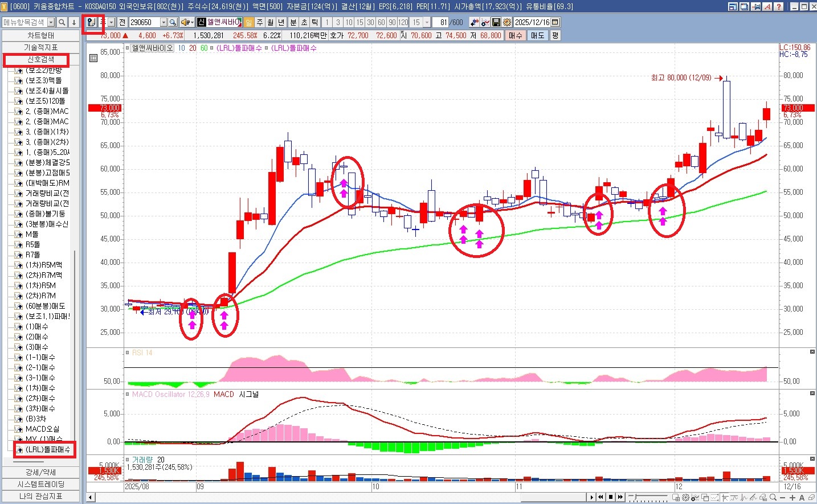Select MACD오실 item in signal list
This screenshot has width=817, height=504.
tap(42, 429)
